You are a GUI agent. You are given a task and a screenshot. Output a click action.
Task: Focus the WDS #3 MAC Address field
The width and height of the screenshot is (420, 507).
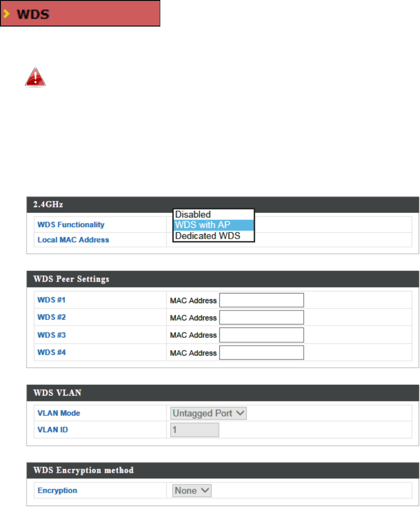pos(262,335)
